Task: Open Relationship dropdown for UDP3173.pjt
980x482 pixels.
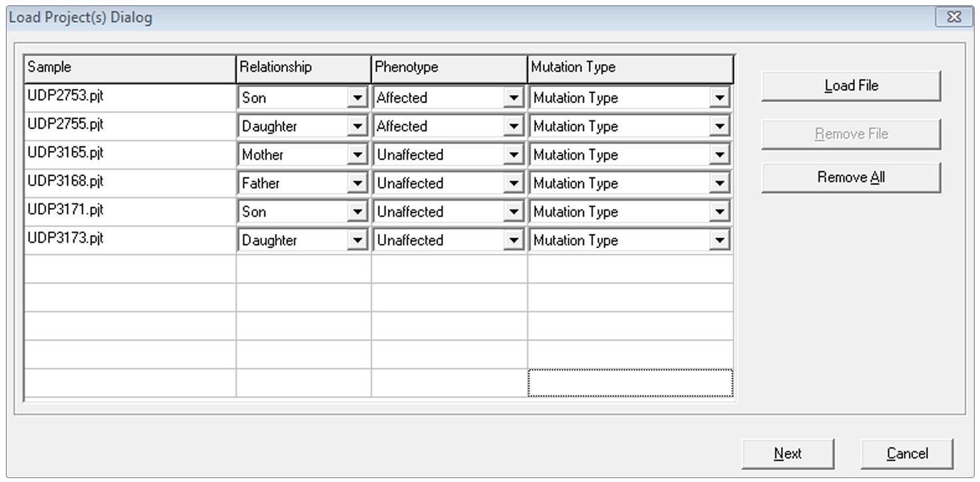Action: [x=357, y=241]
